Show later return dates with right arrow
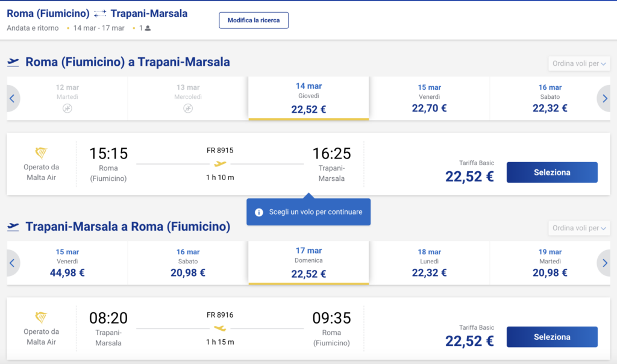This screenshot has width=617, height=364. tap(605, 263)
